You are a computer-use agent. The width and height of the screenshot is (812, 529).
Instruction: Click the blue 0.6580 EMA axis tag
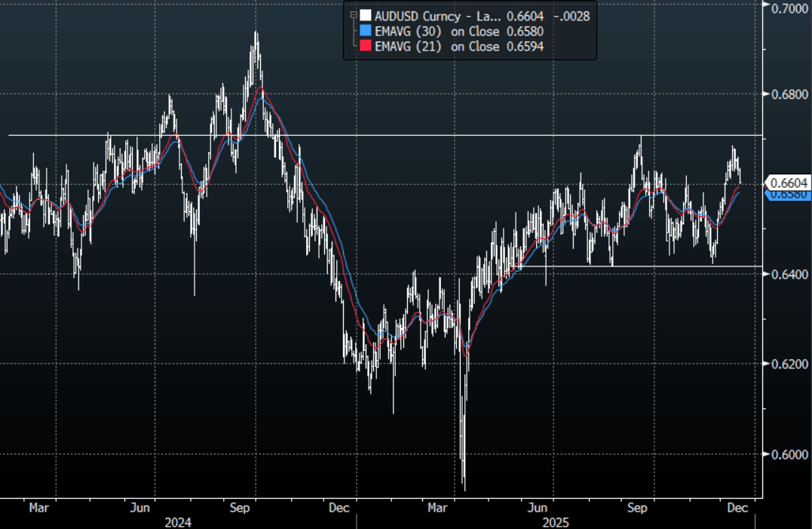click(x=789, y=195)
